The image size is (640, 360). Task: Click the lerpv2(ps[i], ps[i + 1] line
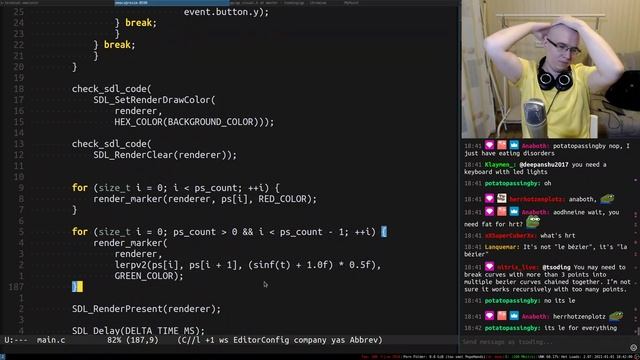tap(248, 265)
